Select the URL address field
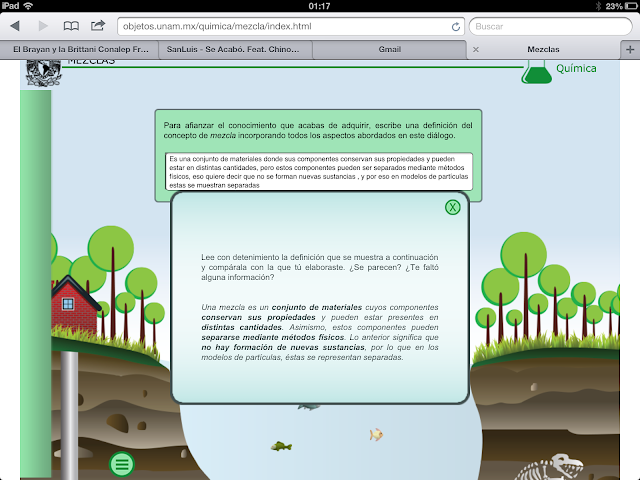Image resolution: width=640 pixels, height=480 pixels. click(x=291, y=27)
